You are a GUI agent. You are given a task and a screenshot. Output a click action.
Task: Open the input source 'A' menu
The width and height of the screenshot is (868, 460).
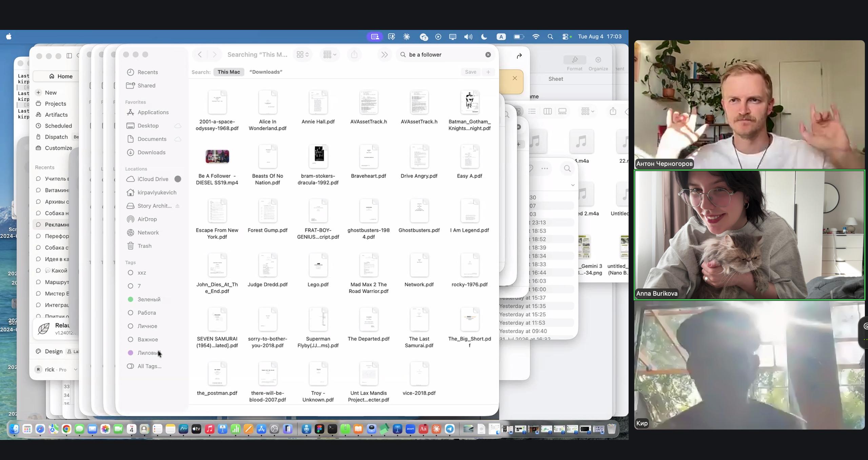[501, 37]
